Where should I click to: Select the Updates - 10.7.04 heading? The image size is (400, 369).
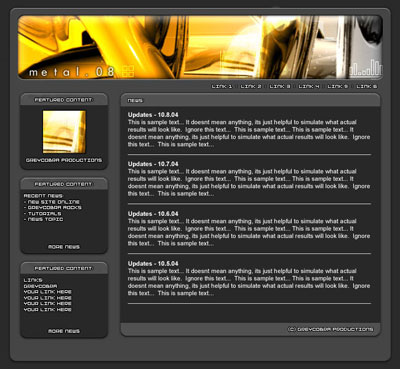[153, 164]
